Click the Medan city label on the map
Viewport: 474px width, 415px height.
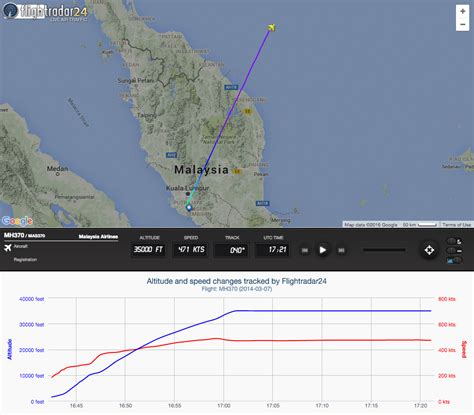(x=57, y=169)
